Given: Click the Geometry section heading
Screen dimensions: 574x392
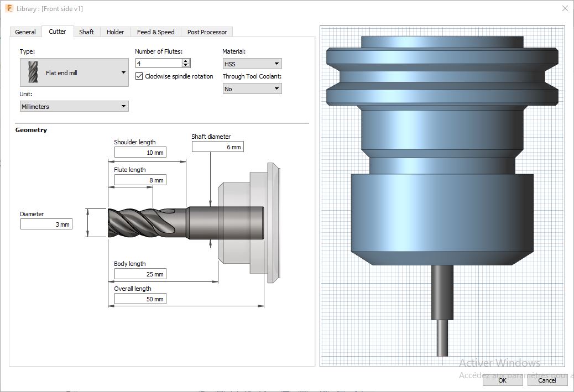Looking at the screenshot, I should (31, 130).
